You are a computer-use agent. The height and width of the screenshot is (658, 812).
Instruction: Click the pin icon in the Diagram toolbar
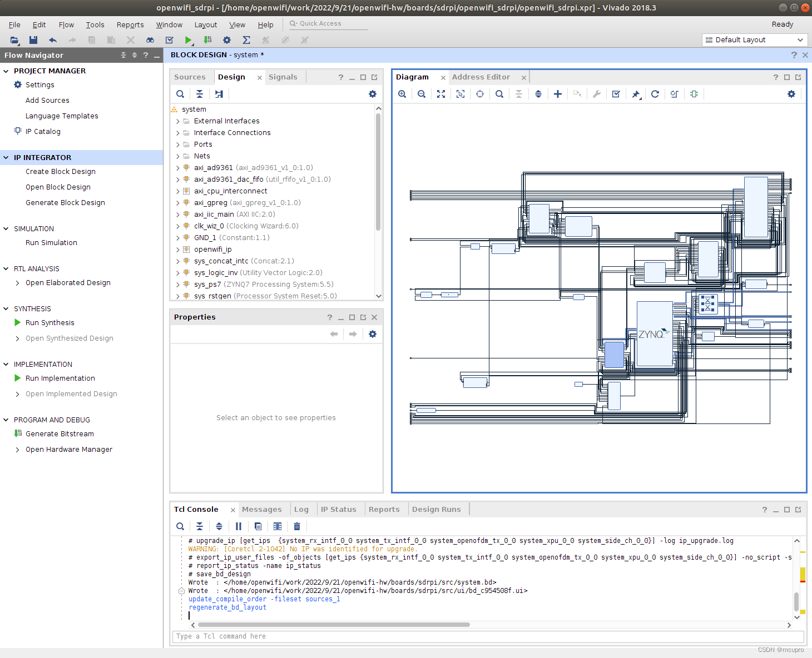(636, 94)
